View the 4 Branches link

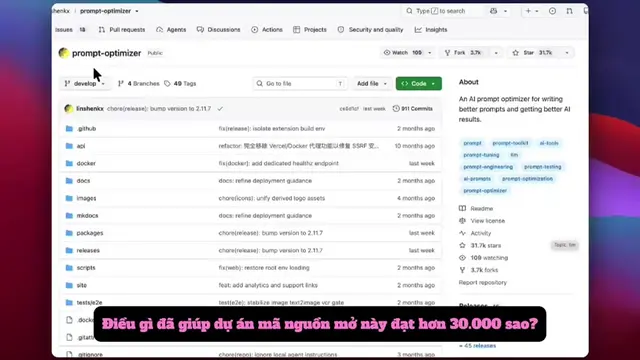[138, 84]
